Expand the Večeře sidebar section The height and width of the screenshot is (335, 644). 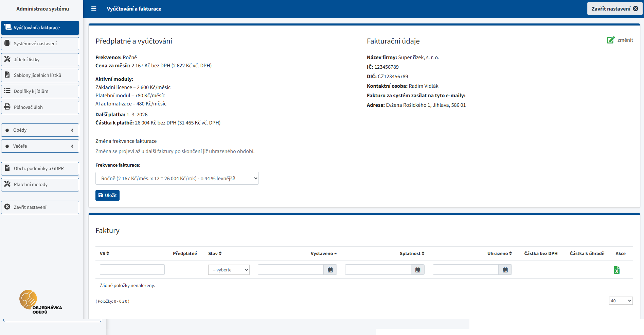[40, 146]
